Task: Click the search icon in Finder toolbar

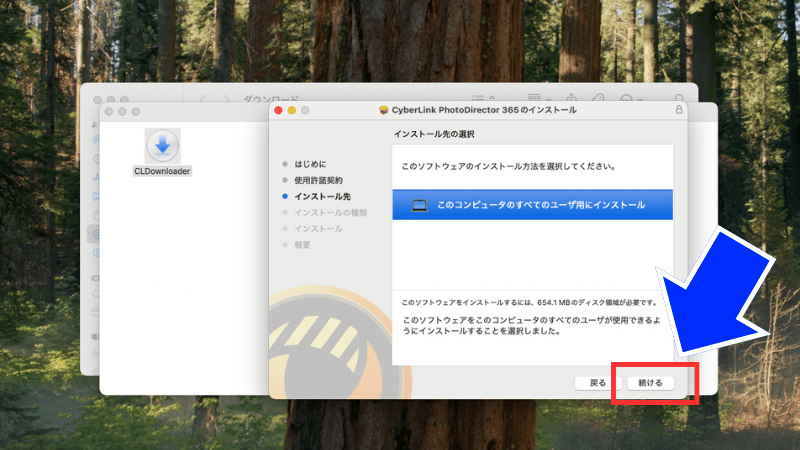Action: click(679, 97)
